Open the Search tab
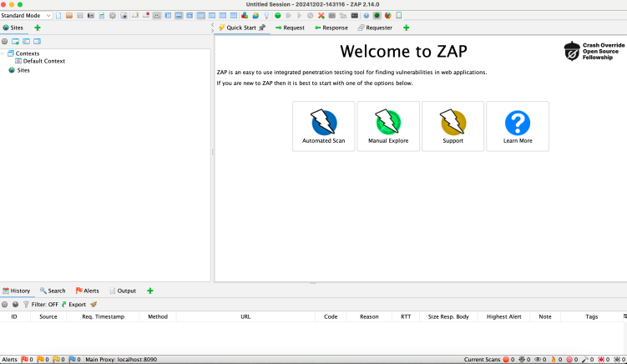 [53, 291]
